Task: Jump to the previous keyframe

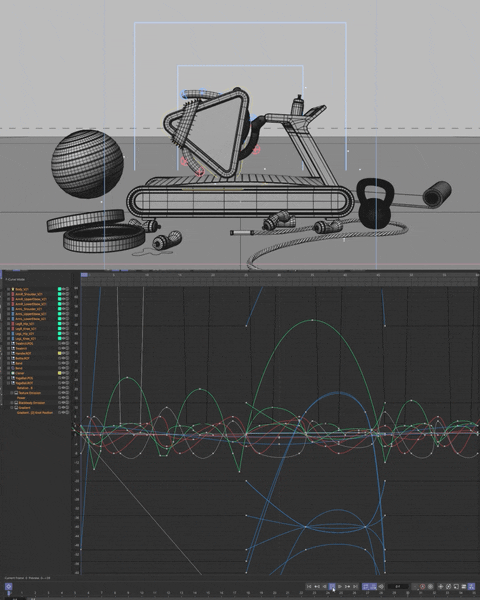Action: point(317,586)
